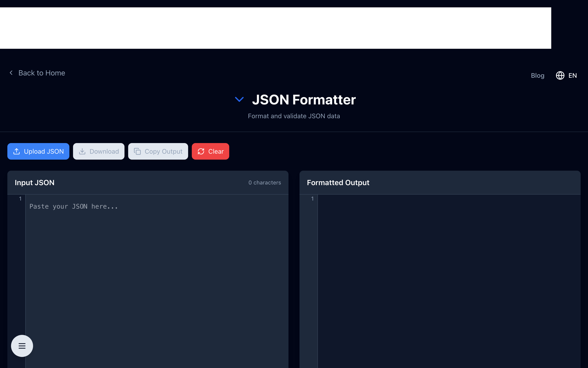The image size is (588, 368).
Task: Click the 'JSON Formatter' title
Action: pyautogui.click(x=304, y=100)
